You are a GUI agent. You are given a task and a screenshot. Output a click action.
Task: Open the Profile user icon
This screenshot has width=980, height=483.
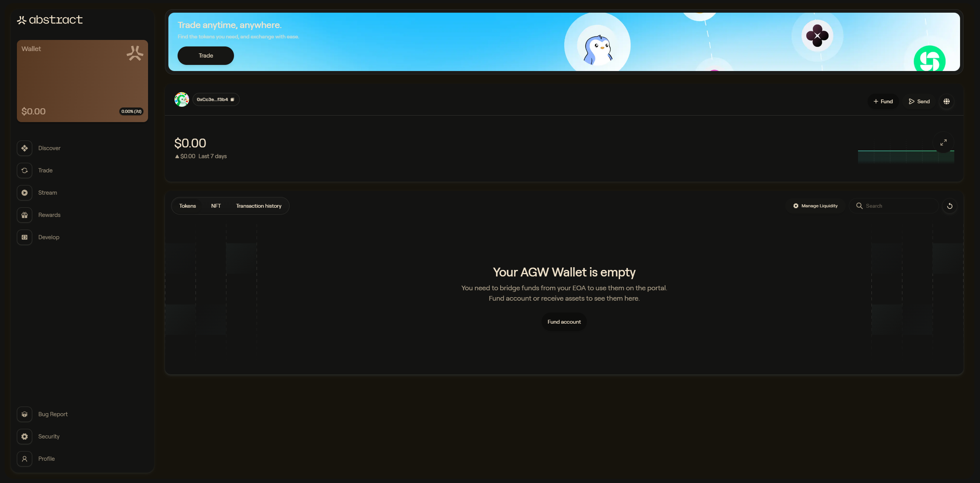[x=25, y=459]
